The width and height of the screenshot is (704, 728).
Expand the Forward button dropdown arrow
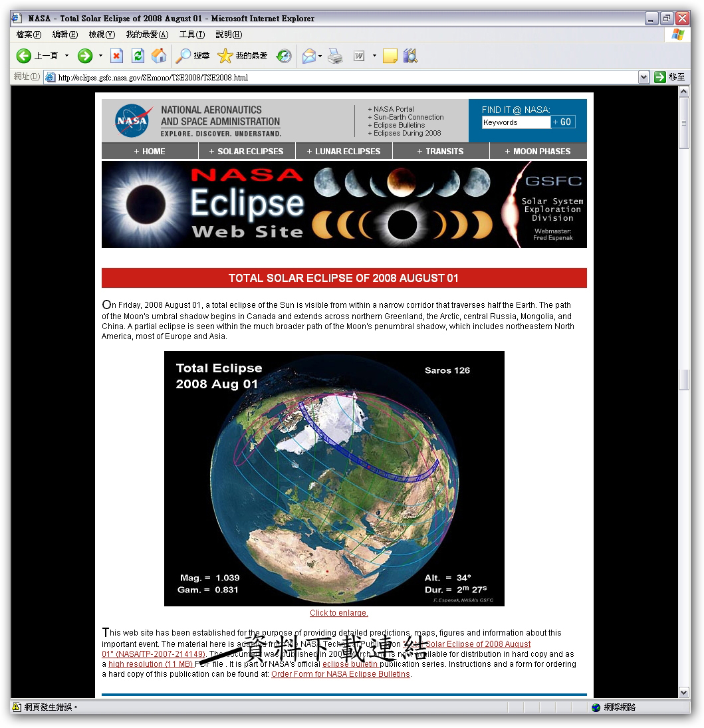[100, 57]
